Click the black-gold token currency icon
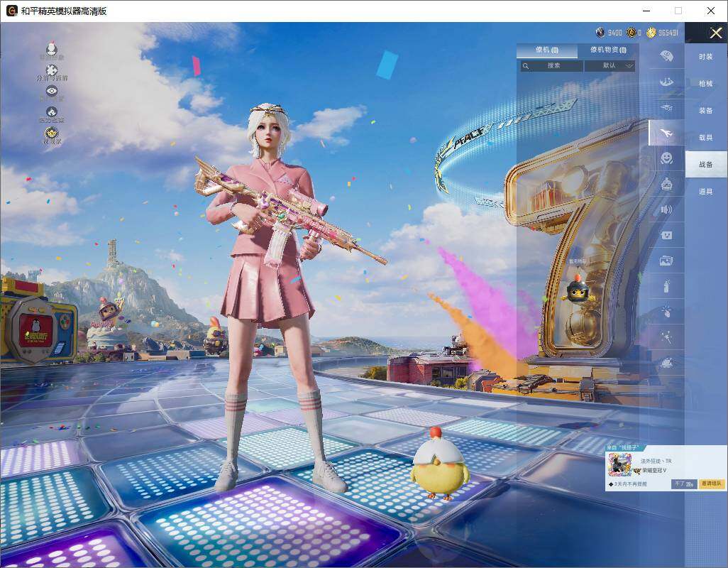728x568 pixels. pos(631,33)
